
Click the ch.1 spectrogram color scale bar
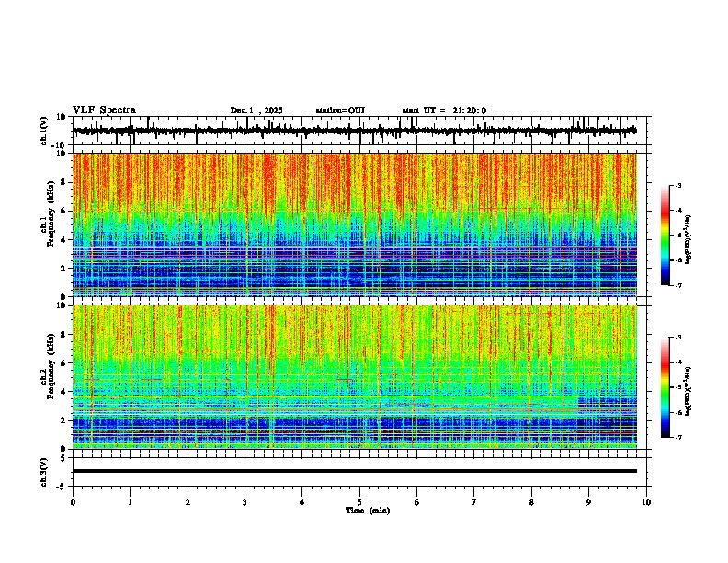click(665, 236)
